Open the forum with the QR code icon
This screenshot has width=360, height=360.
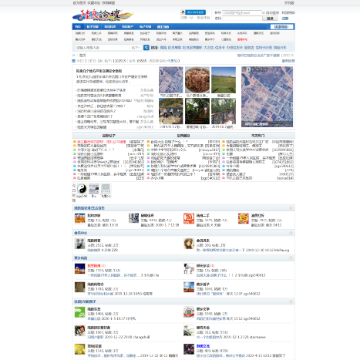point(134,218)
